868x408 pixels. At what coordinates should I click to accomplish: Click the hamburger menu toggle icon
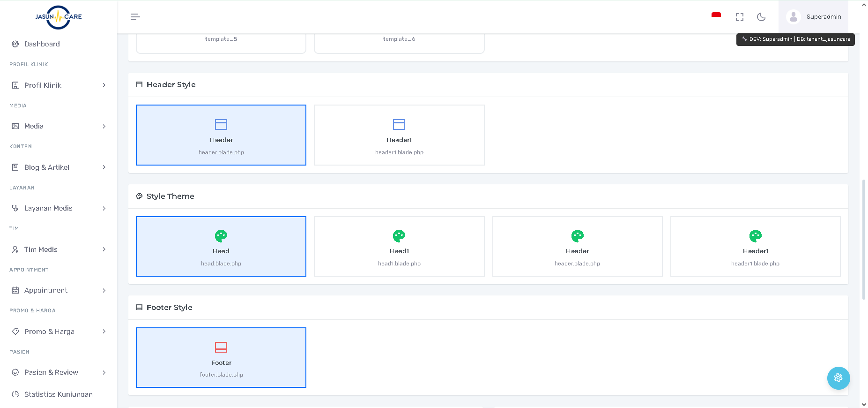pyautogui.click(x=135, y=17)
